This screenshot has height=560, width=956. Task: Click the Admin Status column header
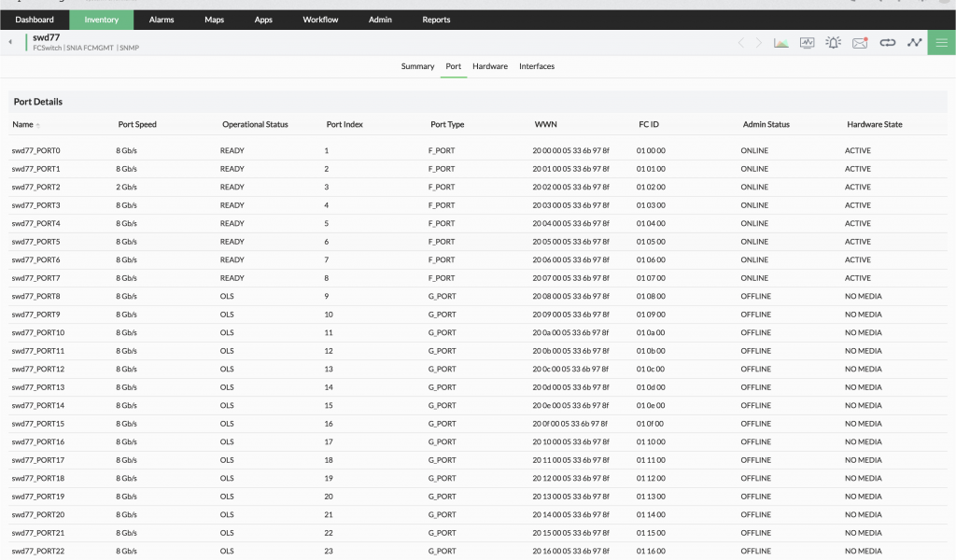(x=766, y=124)
